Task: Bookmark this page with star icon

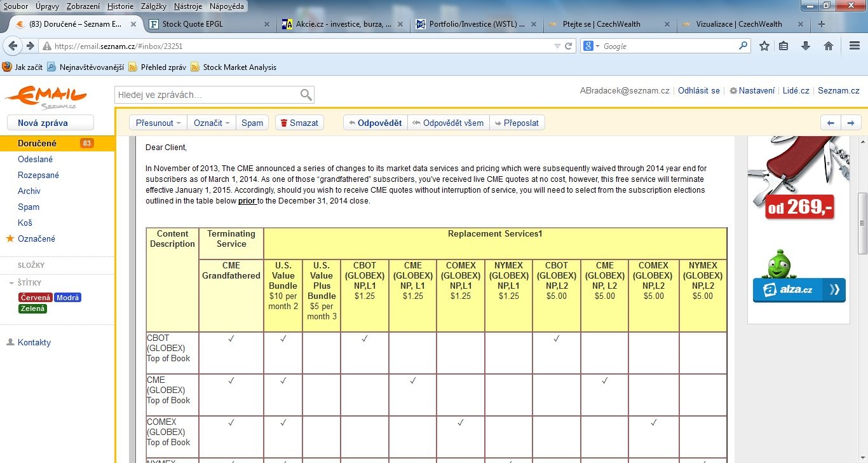Action: 764,46
